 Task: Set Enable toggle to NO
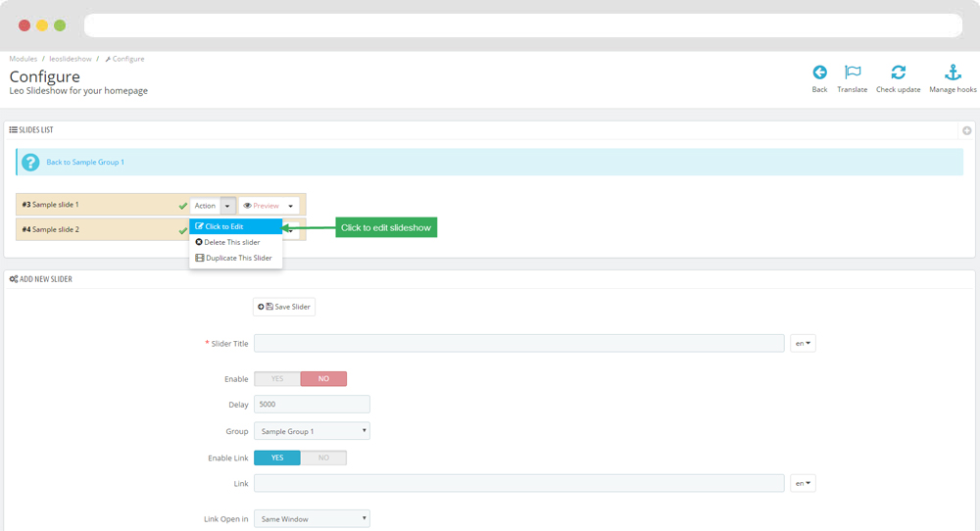pyautogui.click(x=323, y=379)
